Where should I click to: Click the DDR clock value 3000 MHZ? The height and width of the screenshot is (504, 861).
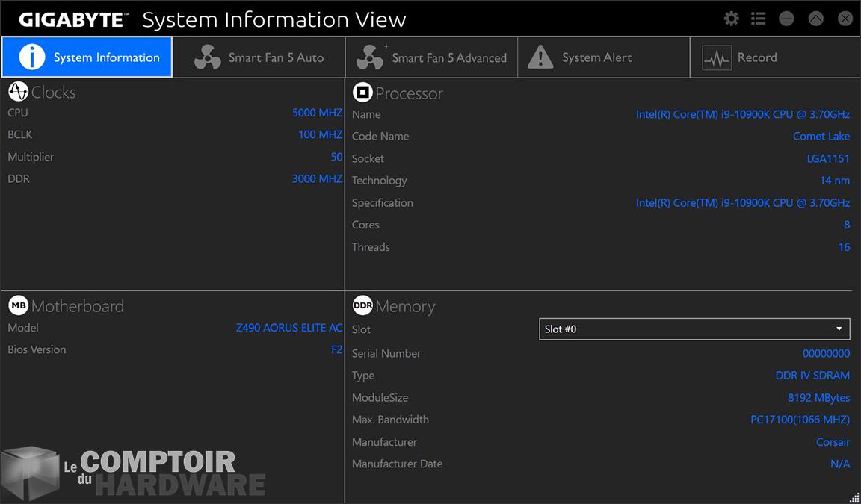point(318,178)
